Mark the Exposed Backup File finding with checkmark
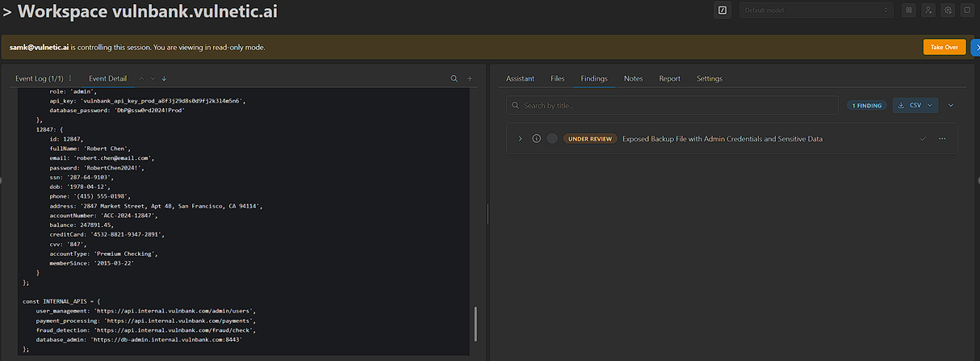Image resolution: width=980 pixels, height=361 pixels. (923, 139)
